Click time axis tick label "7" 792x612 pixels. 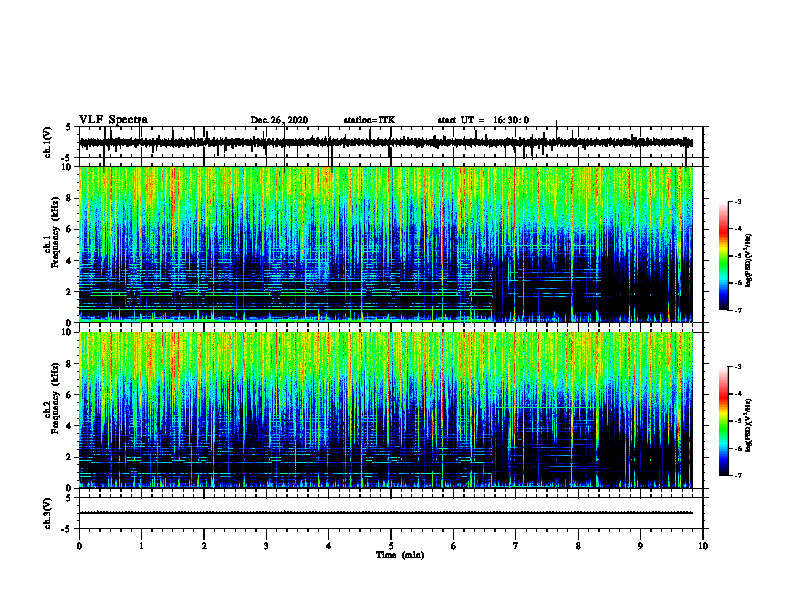coord(516,546)
